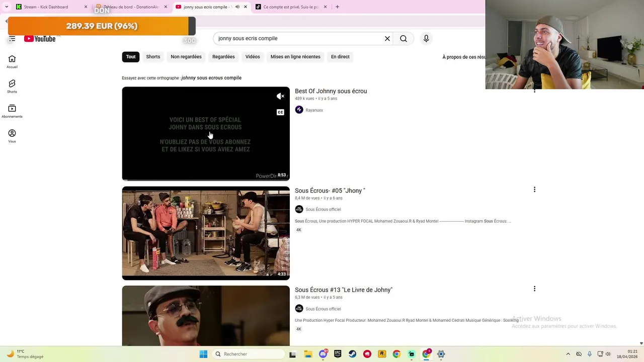Start voice search with the microphone
644x362 pixels.
point(426,38)
